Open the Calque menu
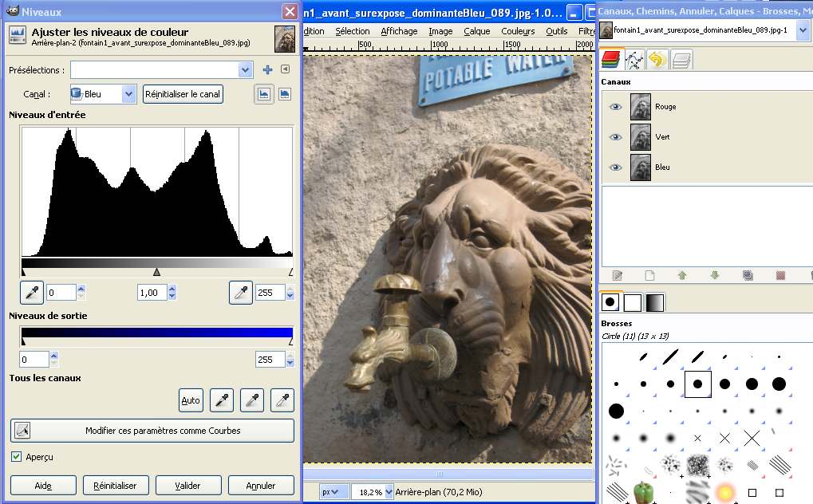This screenshot has height=504, width=813. pos(477,32)
